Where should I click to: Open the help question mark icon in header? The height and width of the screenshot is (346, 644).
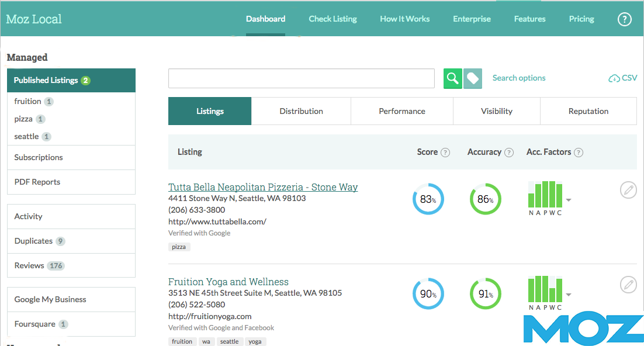pos(624,19)
